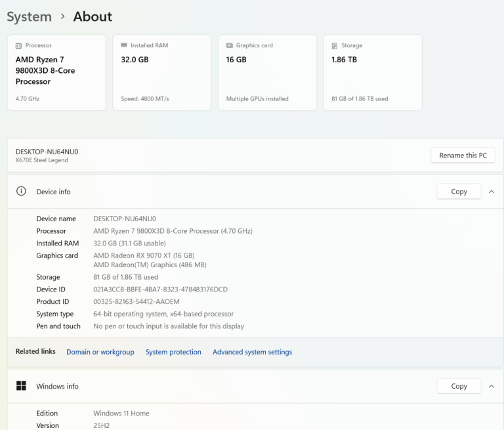Select Version value 25H2

[101, 425]
